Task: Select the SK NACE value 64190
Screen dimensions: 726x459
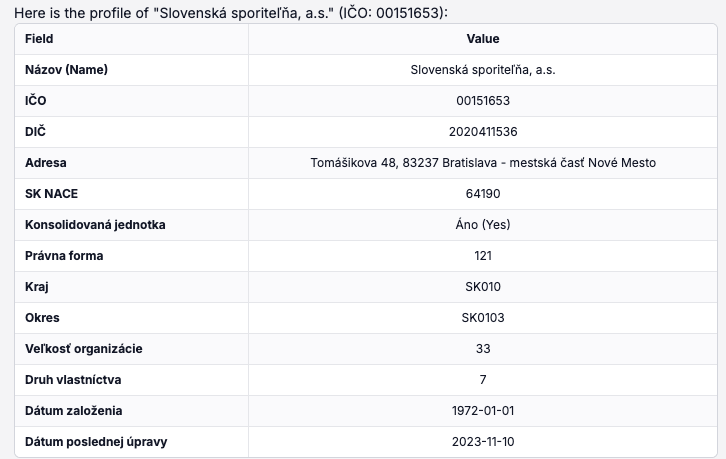Action: tap(483, 194)
